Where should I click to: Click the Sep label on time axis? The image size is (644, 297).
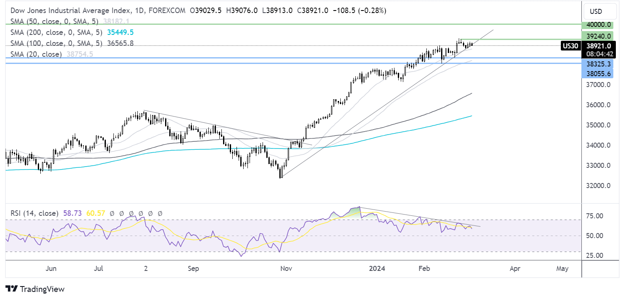[x=193, y=268]
